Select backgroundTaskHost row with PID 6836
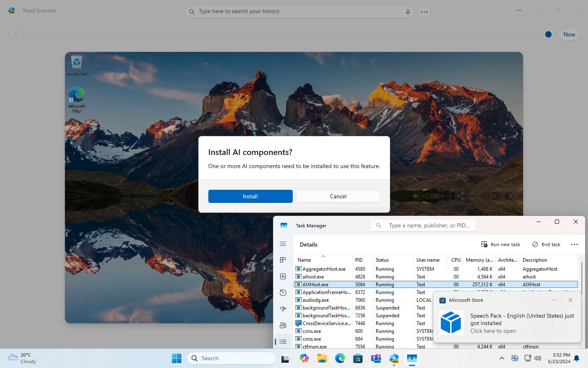The image size is (588, 368). pos(363,308)
